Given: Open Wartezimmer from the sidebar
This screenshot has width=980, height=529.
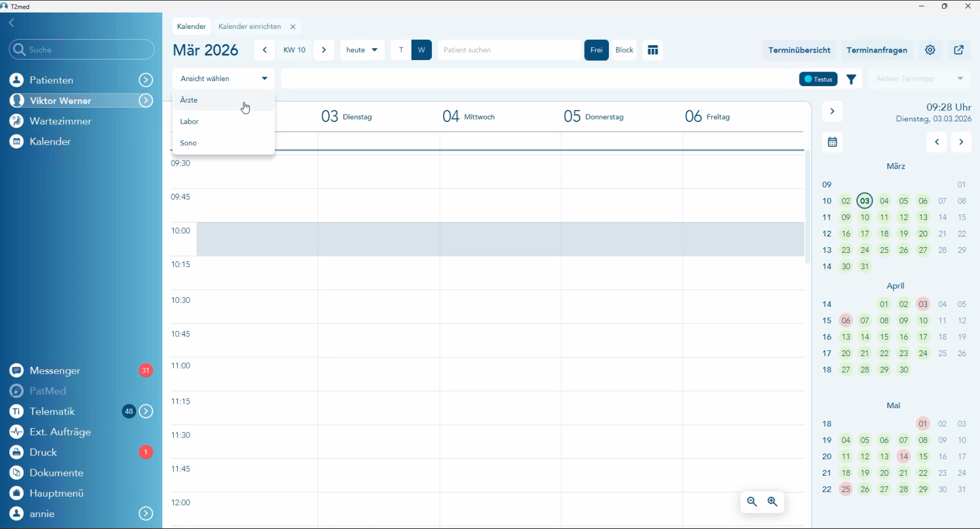Looking at the screenshot, I should [x=60, y=121].
